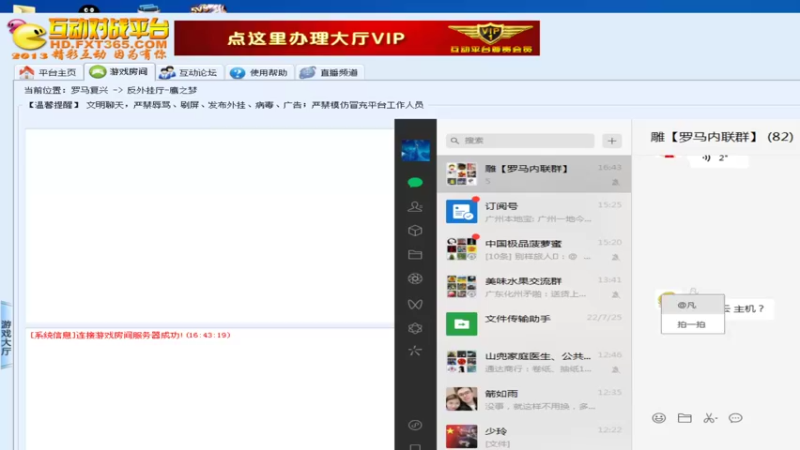Image resolution: width=800 pixels, height=450 pixels.
Task: Open the WeChat Top Stories hexagon icon
Action: click(415, 328)
